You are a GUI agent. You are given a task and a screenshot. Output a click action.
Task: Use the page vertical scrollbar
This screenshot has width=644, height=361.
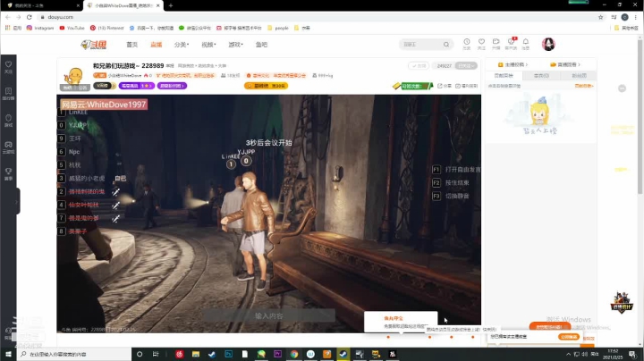[x=640, y=117]
